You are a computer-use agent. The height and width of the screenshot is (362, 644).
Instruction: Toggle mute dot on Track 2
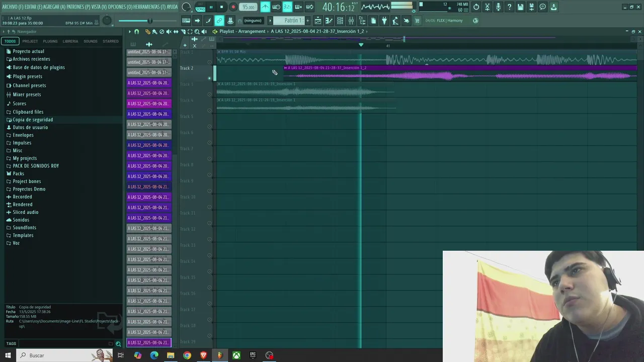209,78
